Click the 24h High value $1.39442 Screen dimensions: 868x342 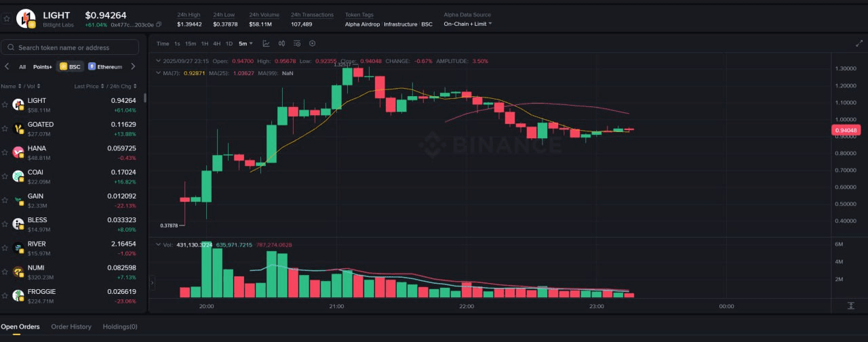(189, 24)
